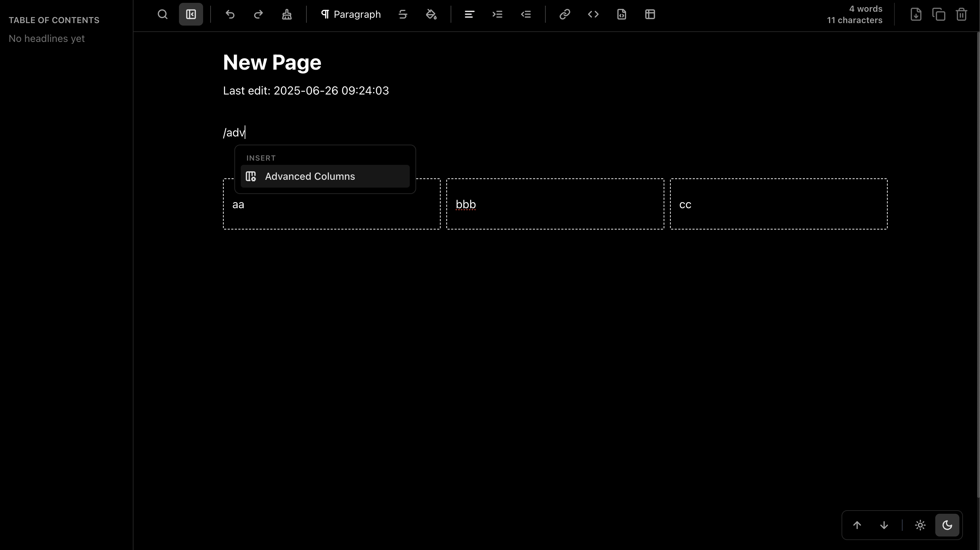Open the text alignment options
Image resolution: width=980 pixels, height=550 pixels.
469,15
